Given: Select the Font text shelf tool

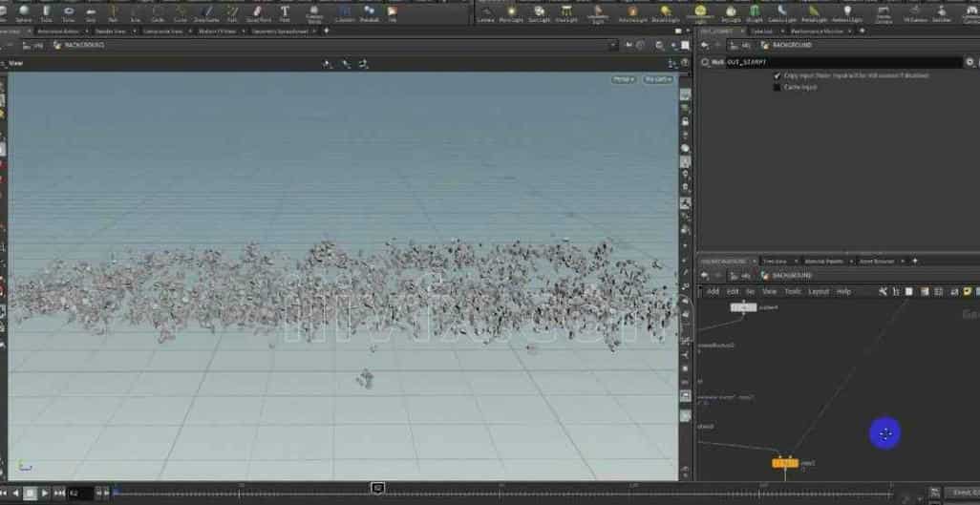Looking at the screenshot, I should click(285, 11).
